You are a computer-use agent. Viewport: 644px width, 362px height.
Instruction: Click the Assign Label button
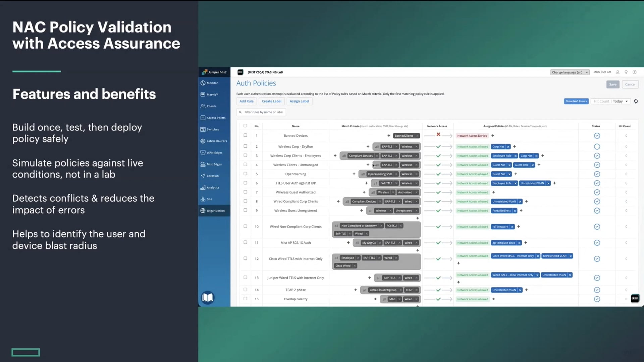pos(299,101)
